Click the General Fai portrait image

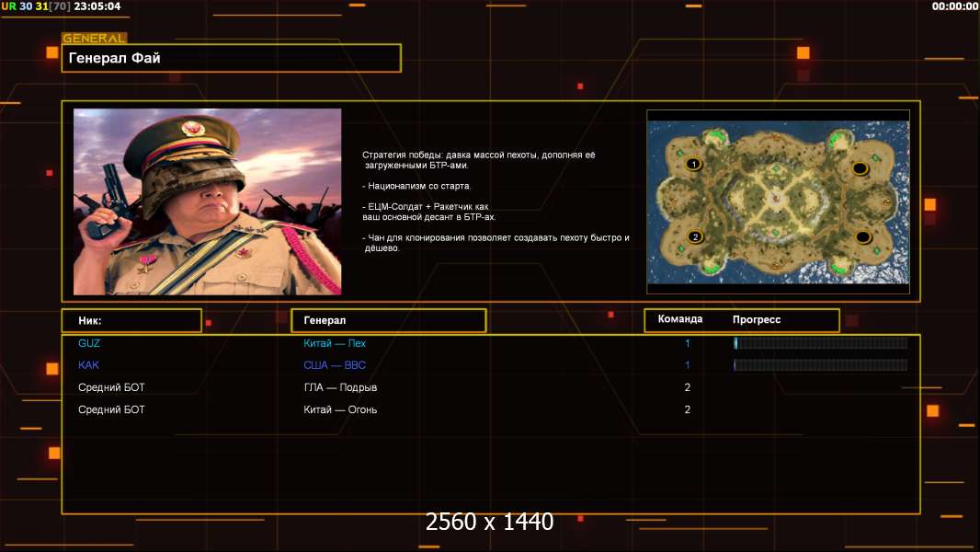(208, 201)
